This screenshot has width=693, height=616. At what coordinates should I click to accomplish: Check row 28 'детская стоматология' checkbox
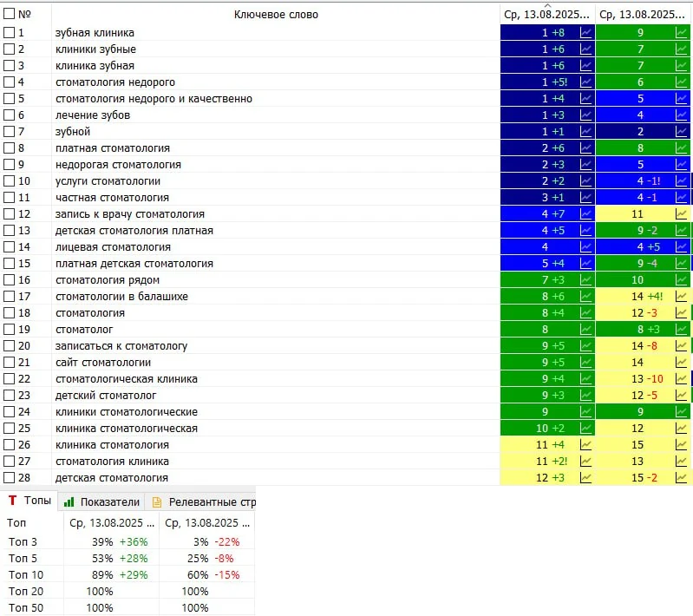[x=9, y=477]
